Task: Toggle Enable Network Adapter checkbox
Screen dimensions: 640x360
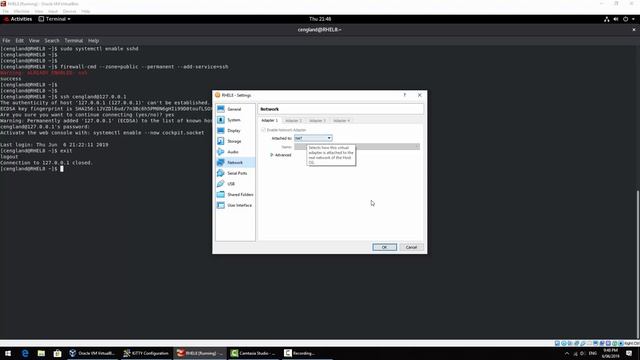Action: 263,130
